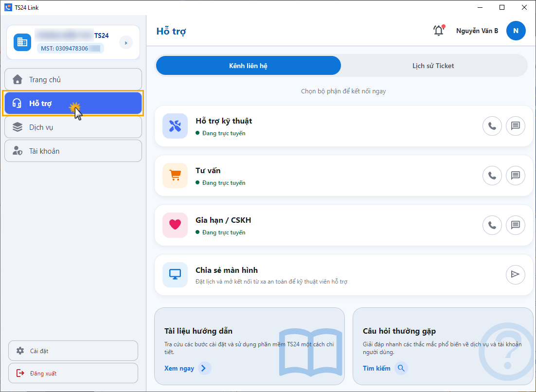
Task: Click the arrow icon next to Xem ngay
Action: (204, 369)
